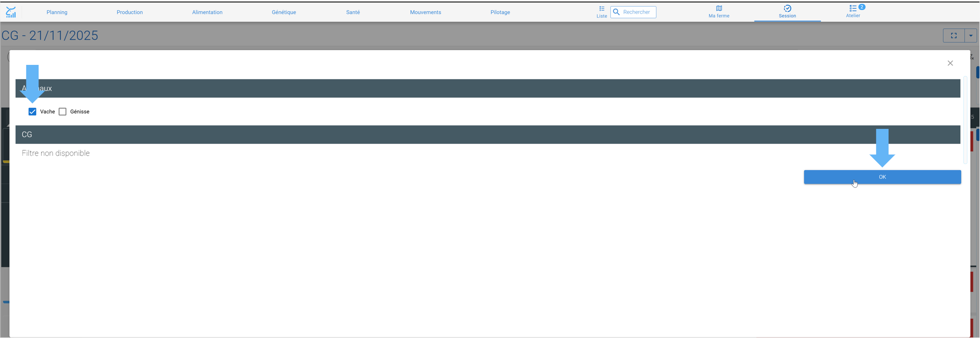The height and width of the screenshot is (338, 980).
Task: Confirm the filter with OK
Action: coord(882,177)
